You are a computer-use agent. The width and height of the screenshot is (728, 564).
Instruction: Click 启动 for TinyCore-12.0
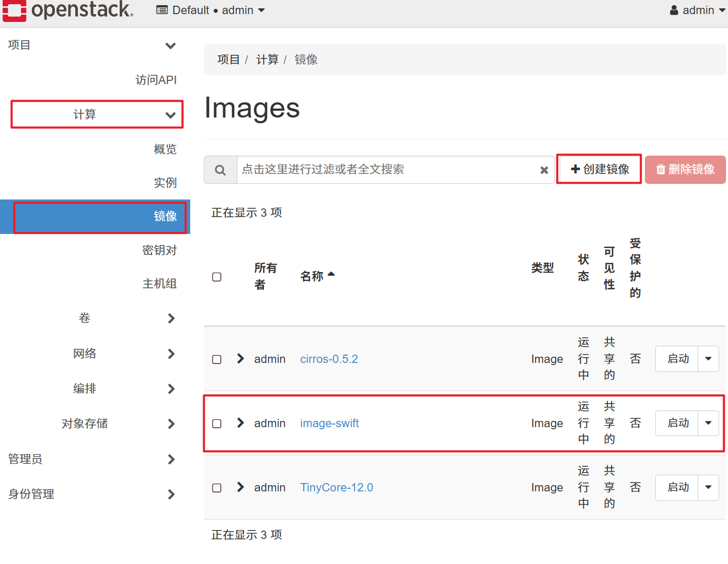[677, 487]
